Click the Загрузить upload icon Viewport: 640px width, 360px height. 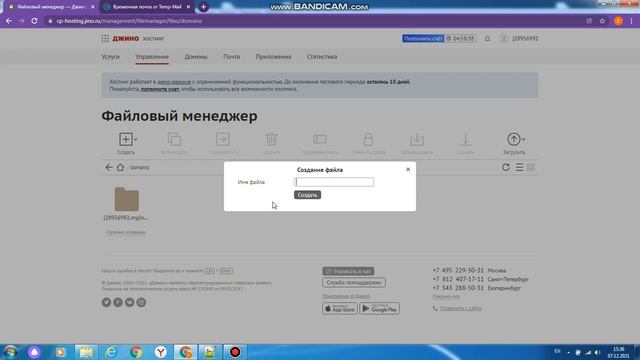coord(513,139)
